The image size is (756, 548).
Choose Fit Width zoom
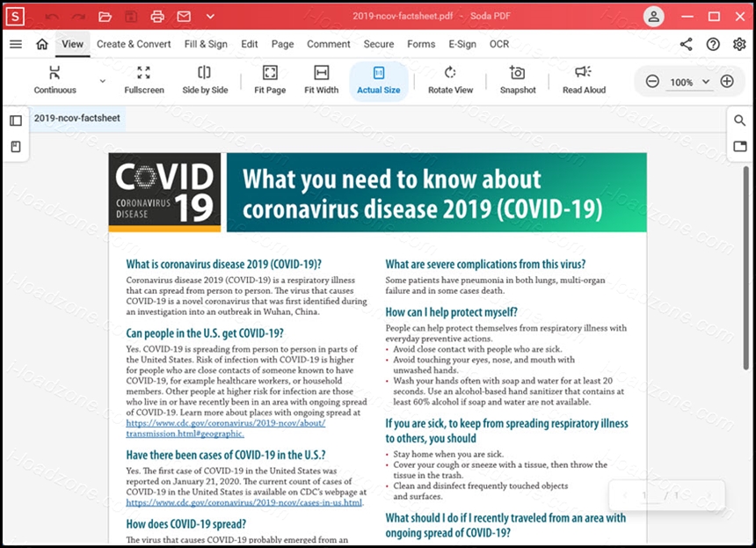coord(321,81)
